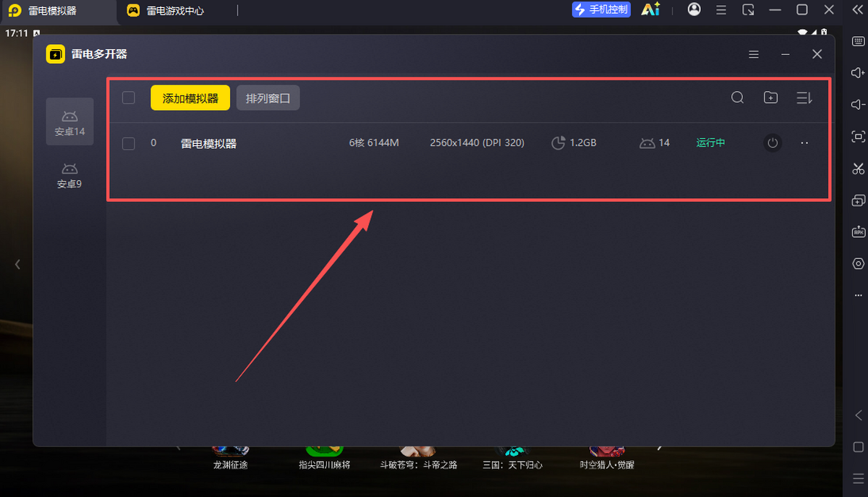Open the 时空猎人·觉醒 game
This screenshot has width=868, height=497.
607,458
